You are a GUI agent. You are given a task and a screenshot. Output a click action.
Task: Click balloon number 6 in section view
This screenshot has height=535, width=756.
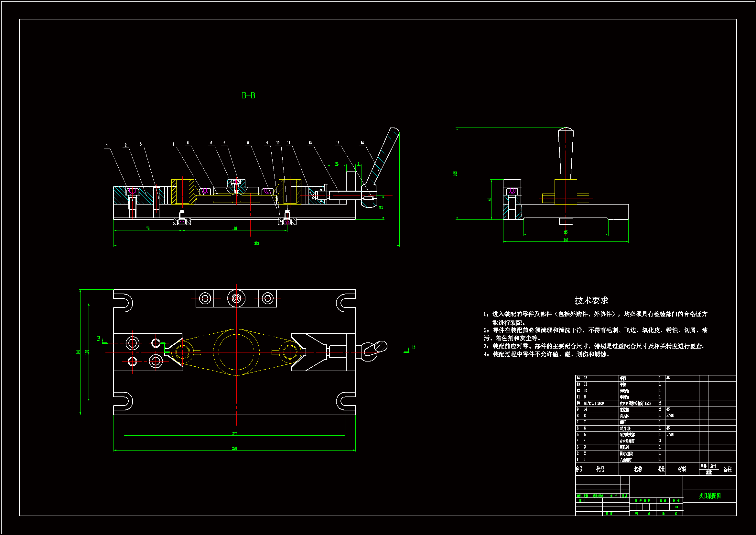coord(211,143)
